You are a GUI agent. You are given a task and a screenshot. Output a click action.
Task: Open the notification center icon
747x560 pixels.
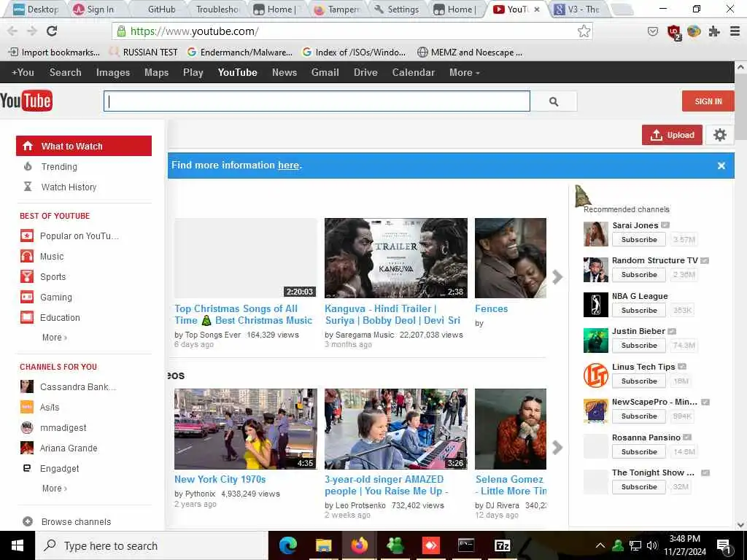pos(723,546)
